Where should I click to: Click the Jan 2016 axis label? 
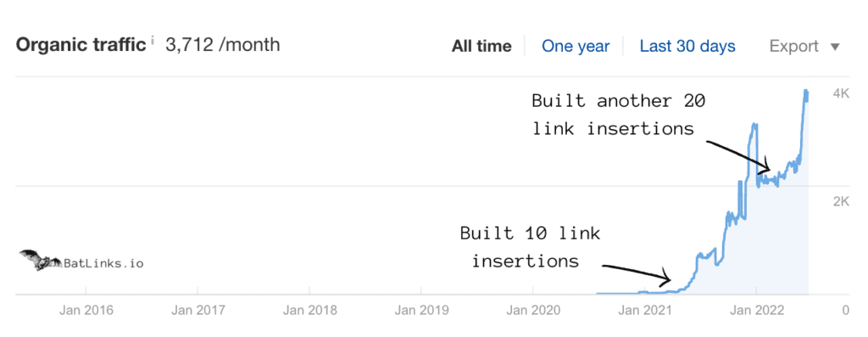pyautogui.click(x=86, y=311)
